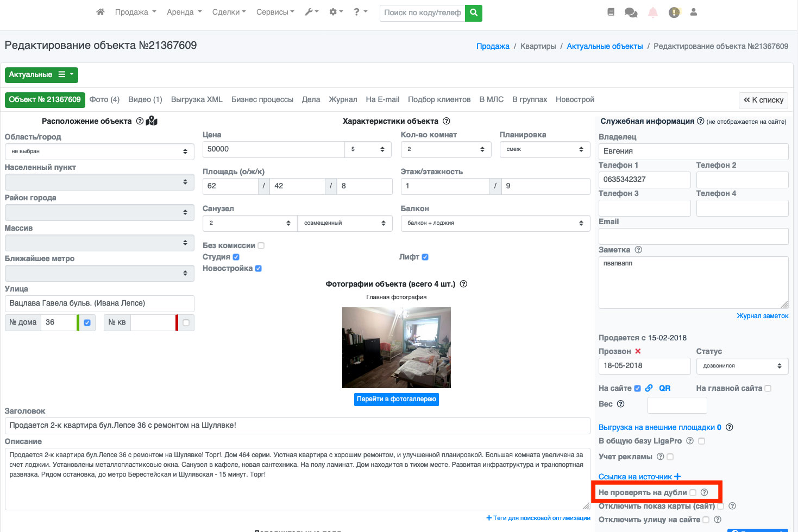Click the user profile icon
The width and height of the screenshot is (798, 532).
693,12
